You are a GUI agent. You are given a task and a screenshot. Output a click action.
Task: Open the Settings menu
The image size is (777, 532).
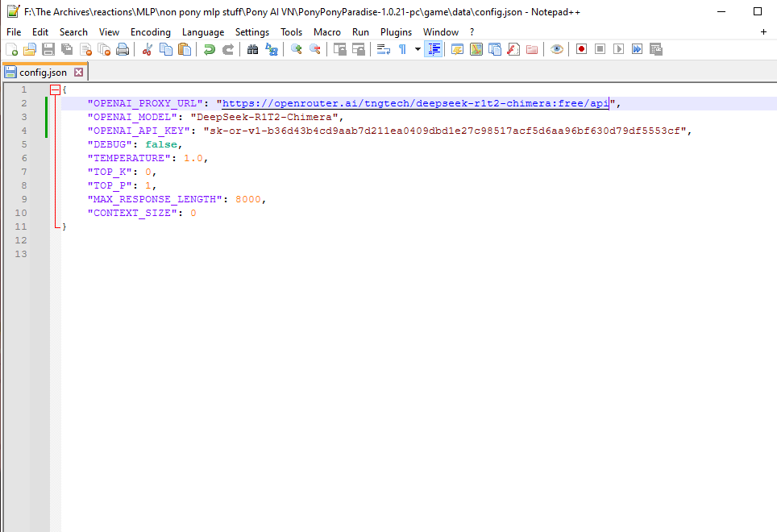tap(252, 31)
